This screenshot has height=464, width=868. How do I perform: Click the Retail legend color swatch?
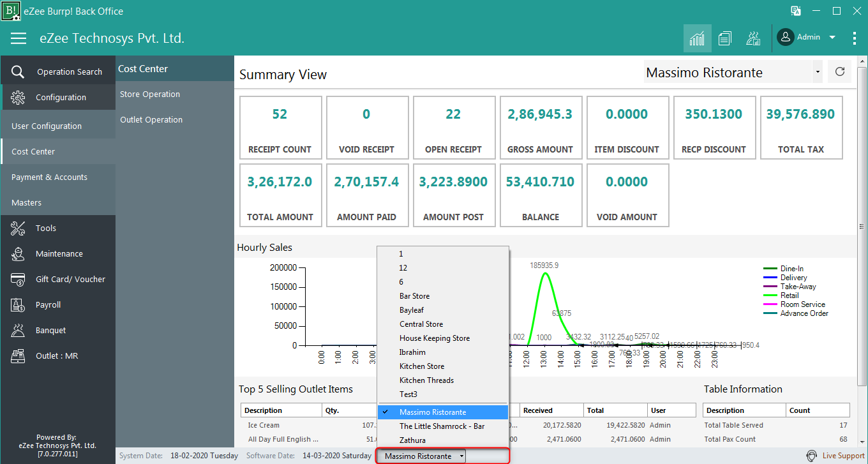point(770,296)
